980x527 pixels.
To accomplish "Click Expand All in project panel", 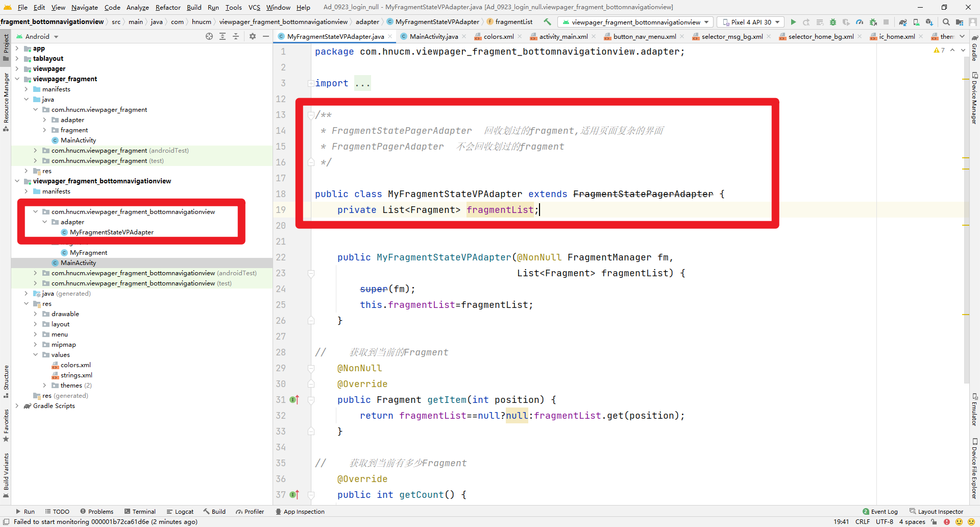I will pyautogui.click(x=223, y=36).
